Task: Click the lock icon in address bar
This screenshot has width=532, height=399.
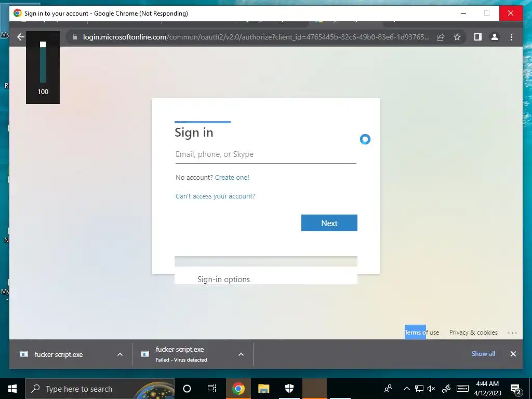Action: 75,37
